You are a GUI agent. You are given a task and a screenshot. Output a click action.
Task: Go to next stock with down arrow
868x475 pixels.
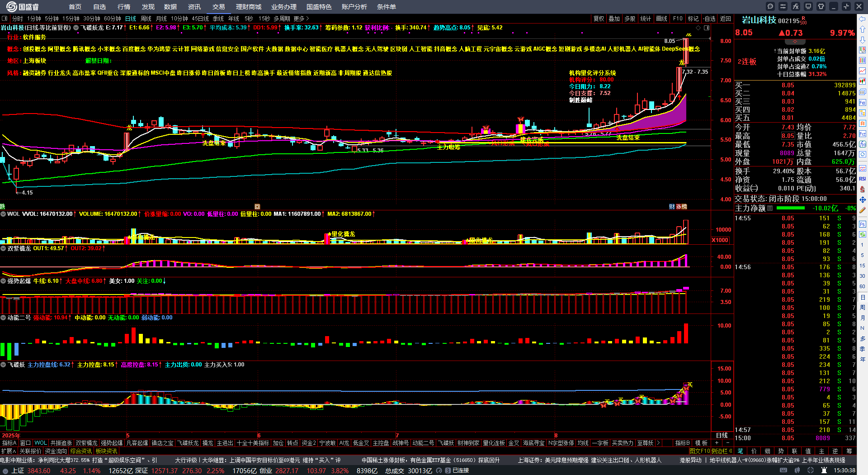tap(863, 40)
